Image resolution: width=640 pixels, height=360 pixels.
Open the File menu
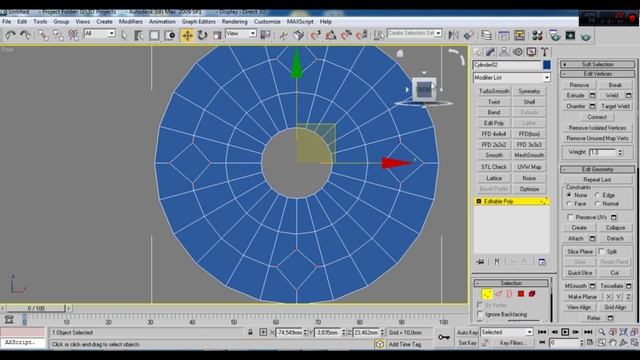tap(7, 22)
